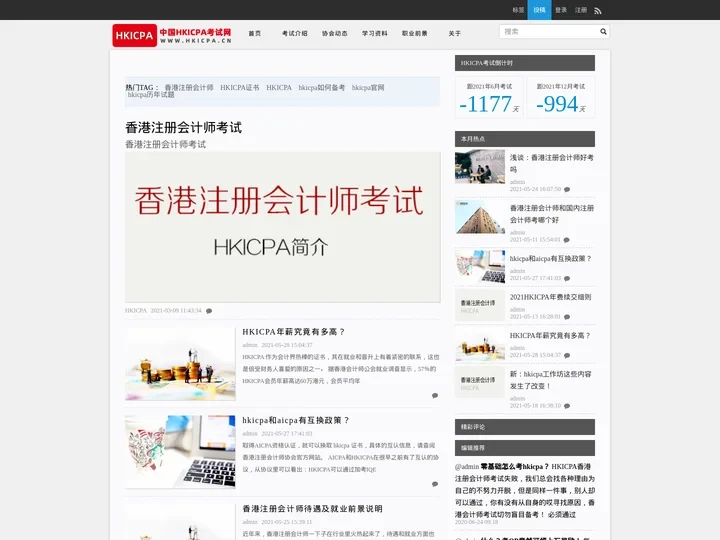Open 香港注册会计师考试 headline article

tap(183, 128)
